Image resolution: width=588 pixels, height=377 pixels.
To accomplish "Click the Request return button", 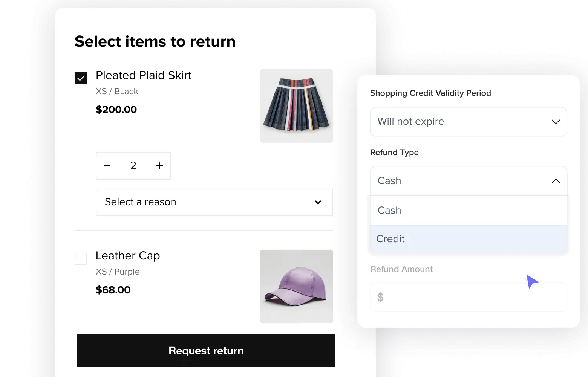I will [x=206, y=351].
